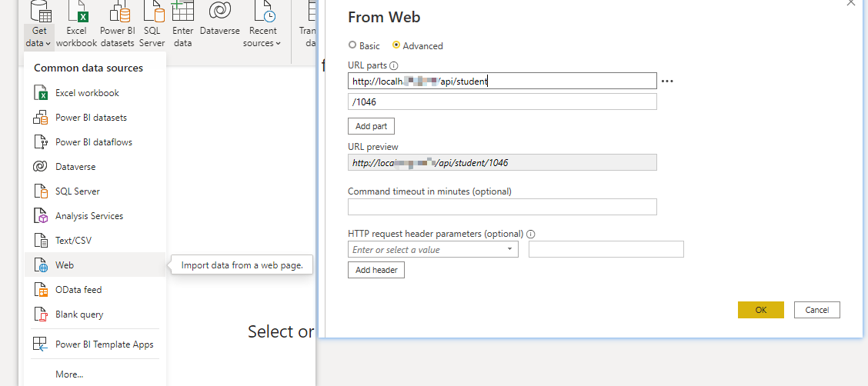
Task: Click the SQL Server icon in list
Action: 41,191
